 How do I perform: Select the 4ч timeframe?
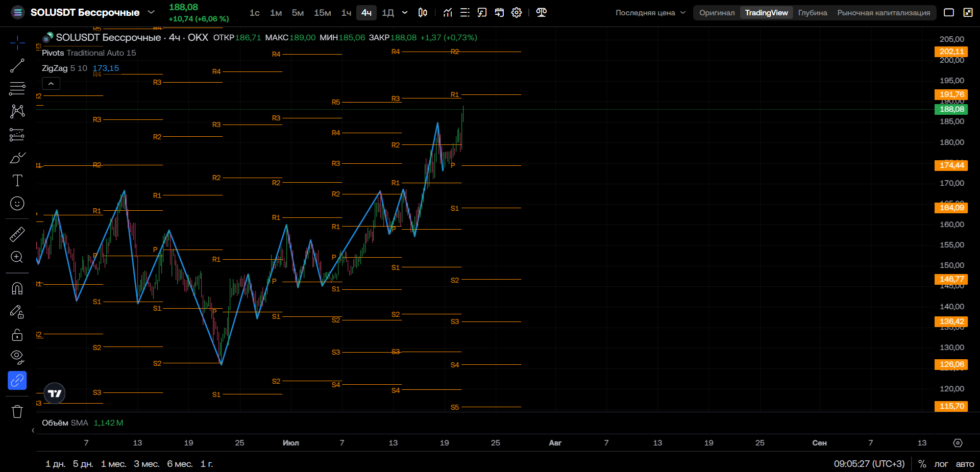point(366,12)
